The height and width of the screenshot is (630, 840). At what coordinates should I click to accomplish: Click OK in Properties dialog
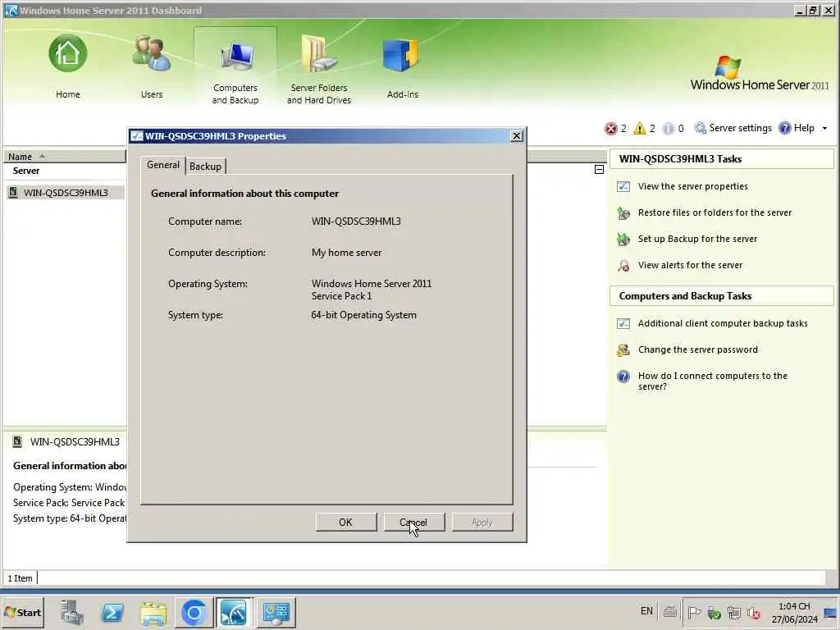(x=346, y=523)
